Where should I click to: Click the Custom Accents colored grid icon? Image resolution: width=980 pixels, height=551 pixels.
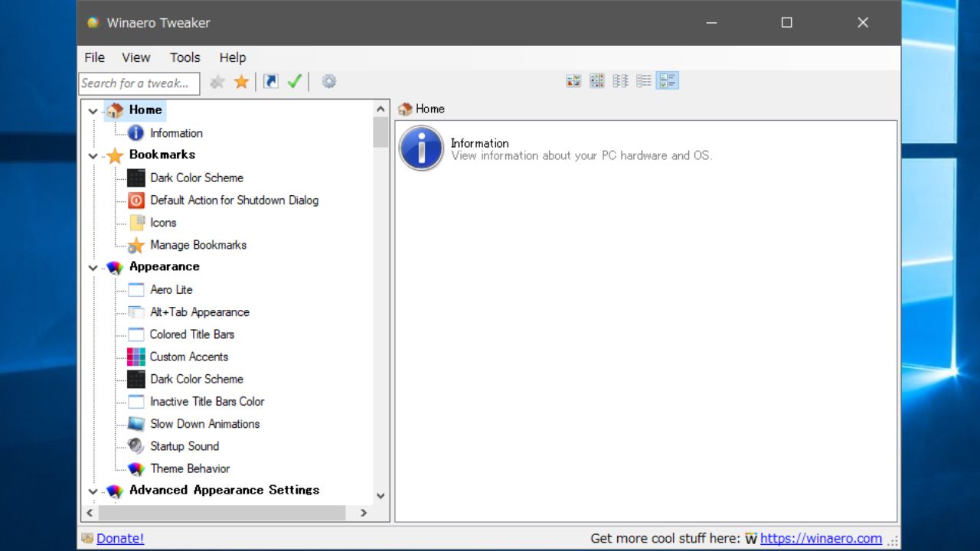point(136,357)
